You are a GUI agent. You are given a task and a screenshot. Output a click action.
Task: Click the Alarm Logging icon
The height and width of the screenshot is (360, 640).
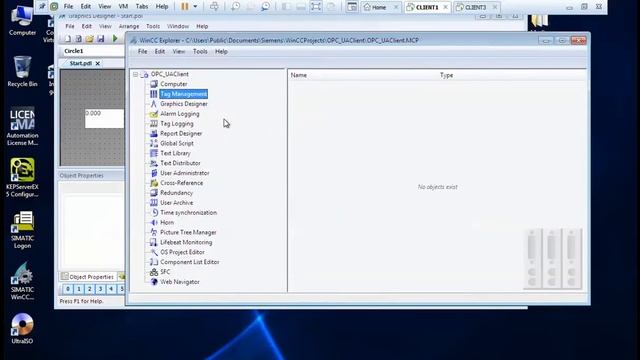(x=154, y=114)
